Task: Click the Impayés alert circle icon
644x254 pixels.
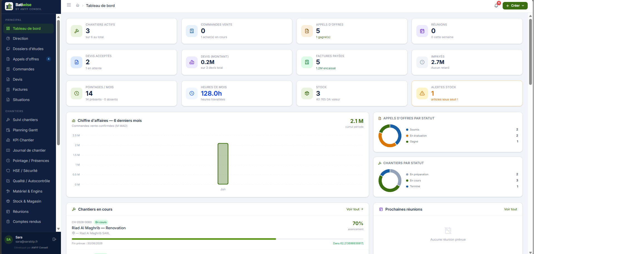Action: pos(422,62)
